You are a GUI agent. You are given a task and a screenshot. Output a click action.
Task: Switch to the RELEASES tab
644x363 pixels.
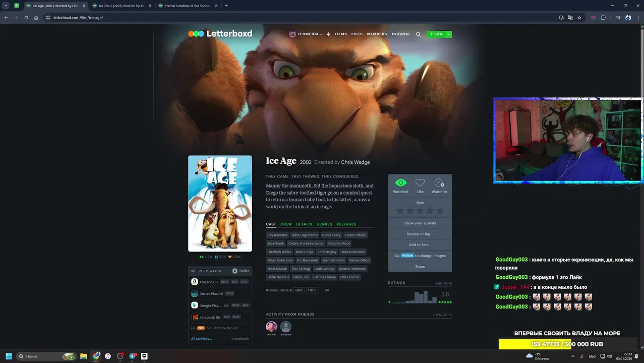tap(346, 224)
